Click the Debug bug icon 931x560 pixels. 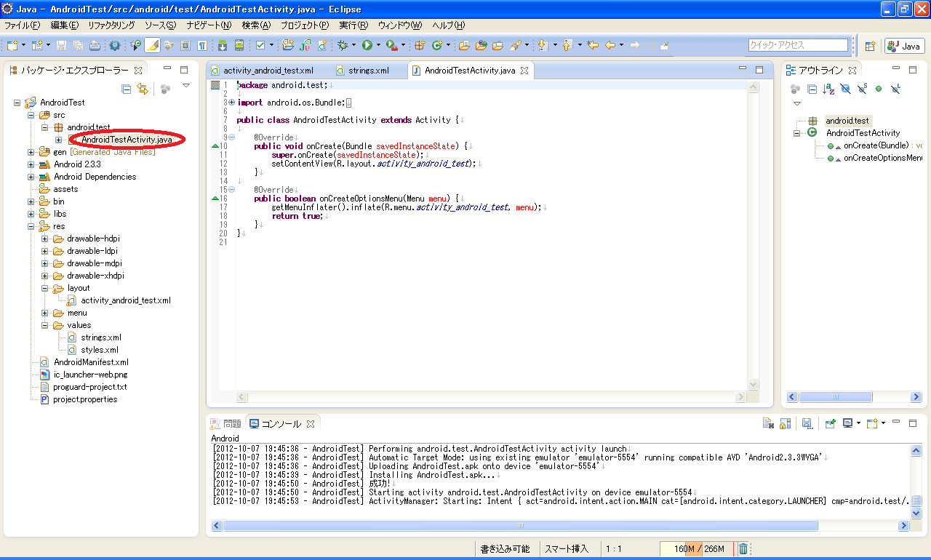(343, 45)
